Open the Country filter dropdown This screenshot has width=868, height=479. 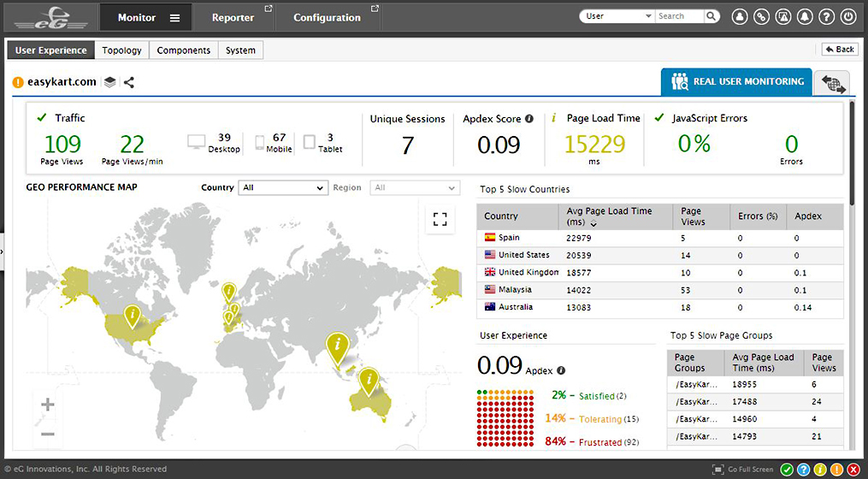coord(283,187)
